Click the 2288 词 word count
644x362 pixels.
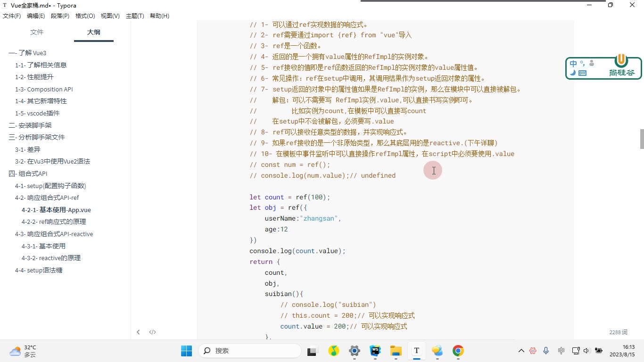[618, 332]
